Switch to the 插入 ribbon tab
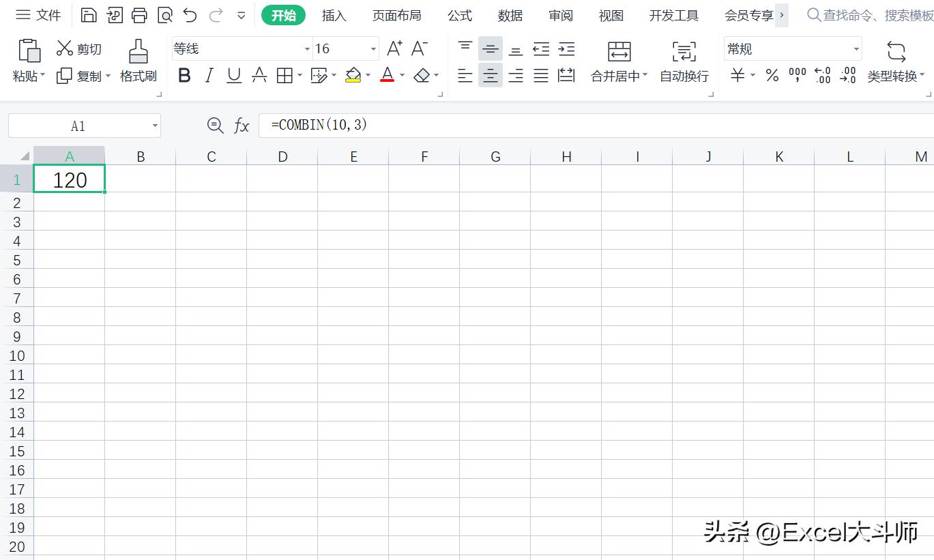The width and height of the screenshot is (934, 560). (334, 14)
